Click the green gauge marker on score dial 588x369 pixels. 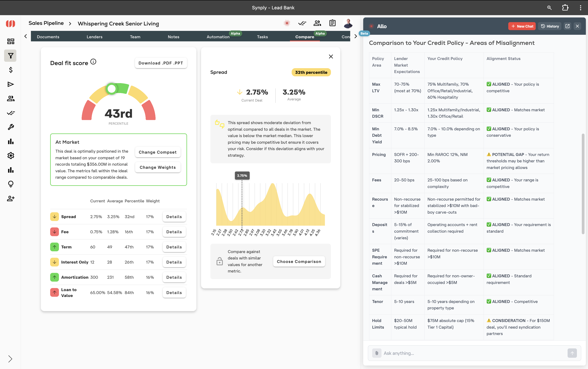tap(112, 89)
